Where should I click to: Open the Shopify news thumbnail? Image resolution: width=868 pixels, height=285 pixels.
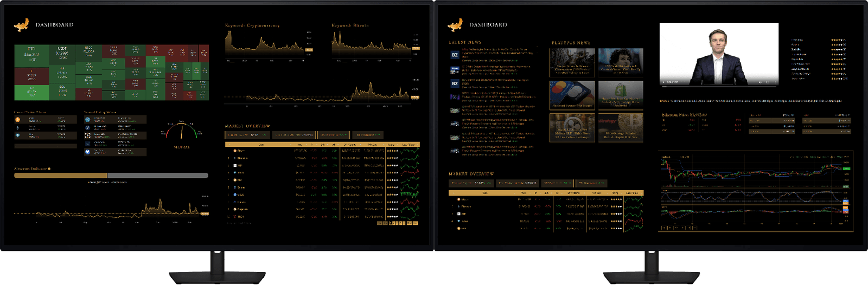pyautogui.click(x=621, y=94)
